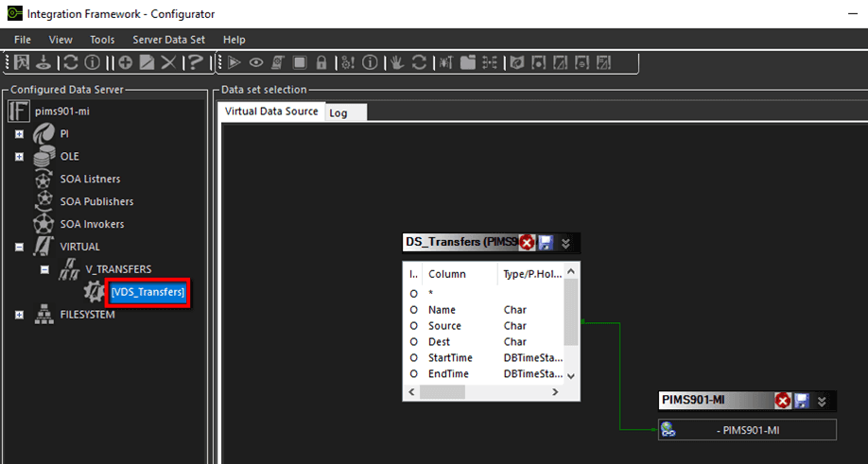Screen dimensions: 868x464
Task: Click the info icon next to the hand icon
Action: click(x=370, y=62)
